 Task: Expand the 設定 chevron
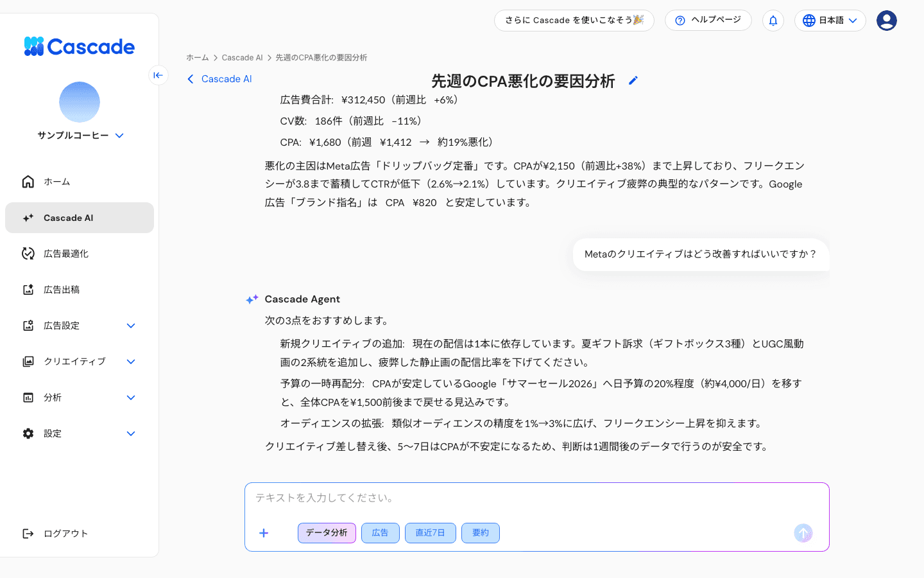[x=131, y=433]
